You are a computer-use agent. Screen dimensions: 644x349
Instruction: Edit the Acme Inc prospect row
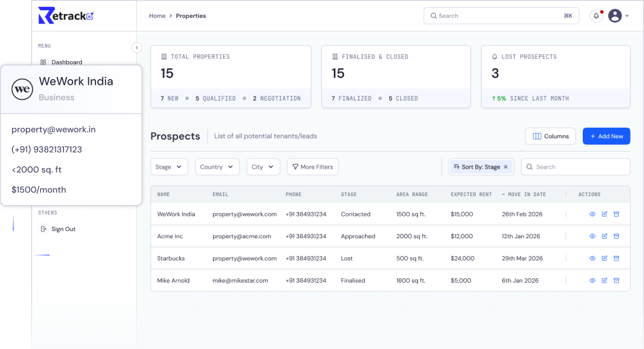604,237
